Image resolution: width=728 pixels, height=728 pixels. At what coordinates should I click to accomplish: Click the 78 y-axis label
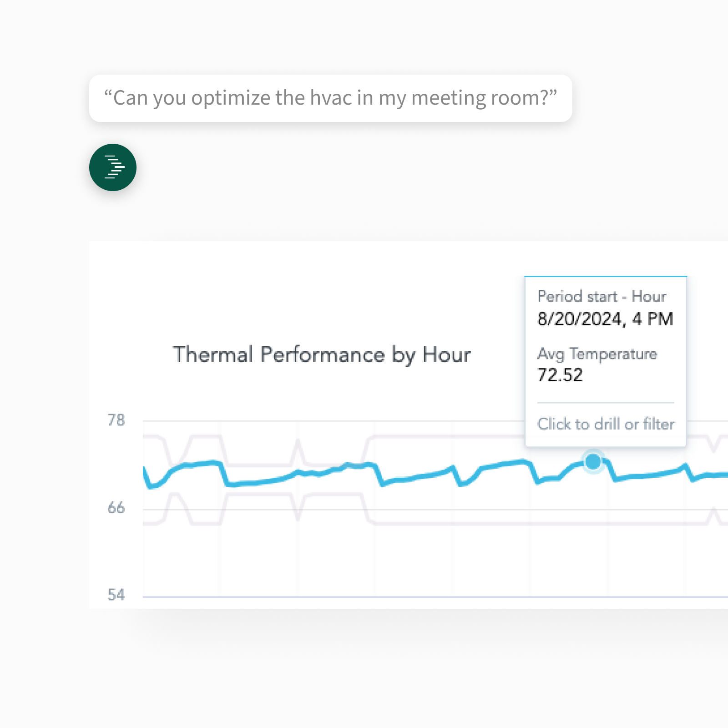[116, 420]
